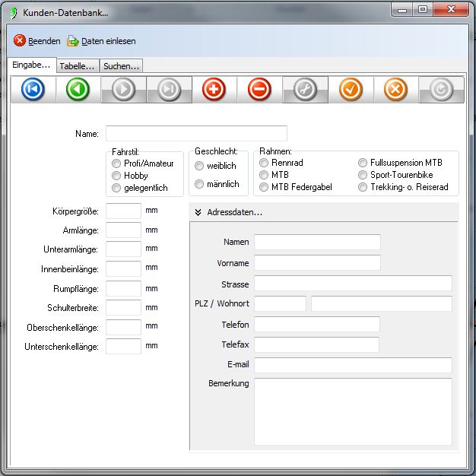Collapse the Adressdaten section
This screenshot has height=476, width=476.
click(198, 212)
